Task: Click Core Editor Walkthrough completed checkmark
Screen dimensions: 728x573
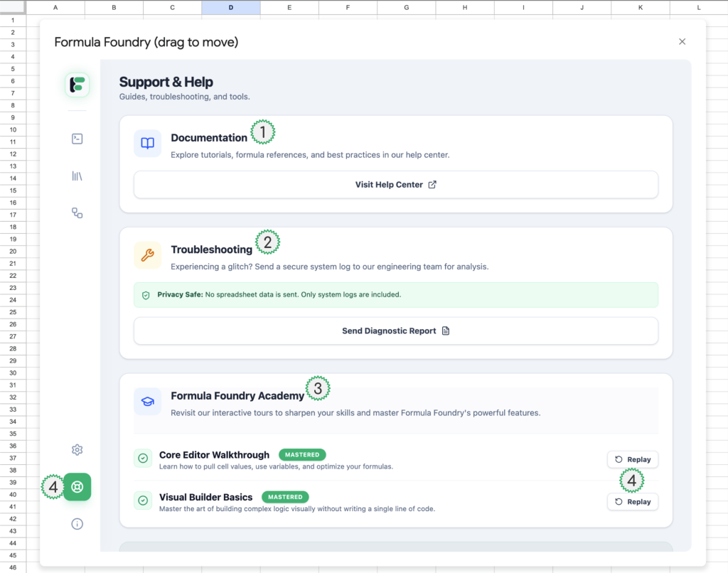Action: (x=143, y=459)
